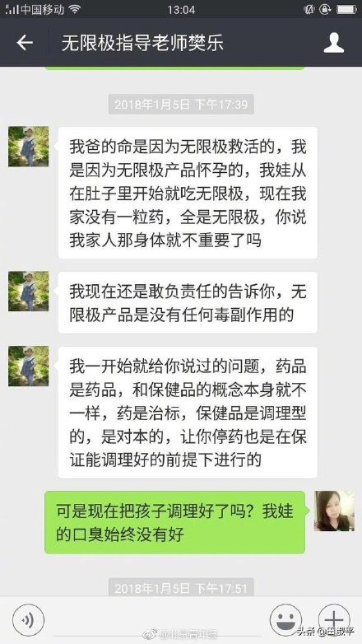Image resolution: width=362 pixels, height=644 pixels.
Task: Tap the plus icon for more options
Action: point(335,620)
